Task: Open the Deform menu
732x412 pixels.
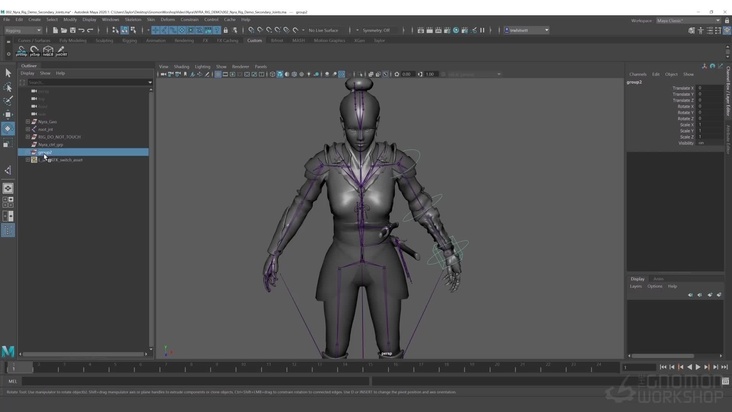Action: (x=168, y=20)
